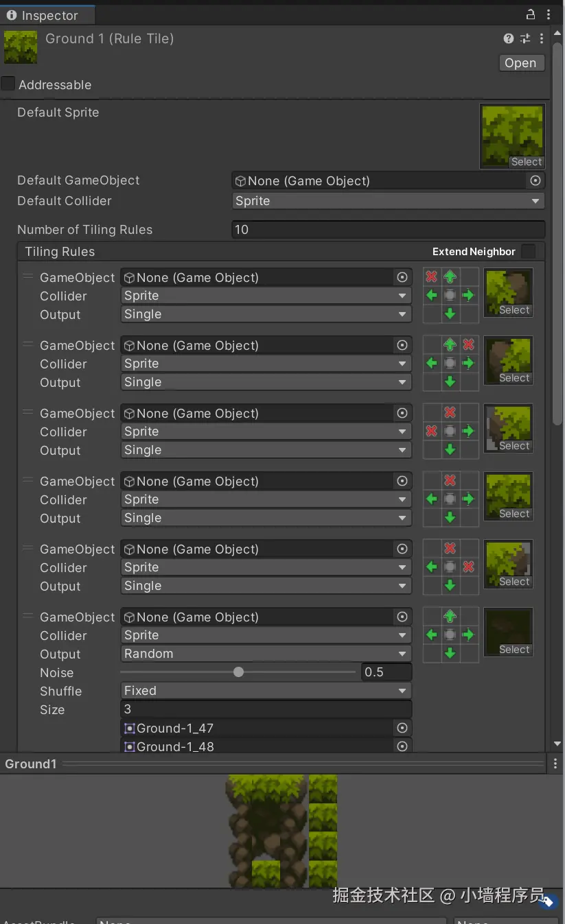Open the preset selector icon in the header
565x924 pixels.
pyautogui.click(x=525, y=39)
